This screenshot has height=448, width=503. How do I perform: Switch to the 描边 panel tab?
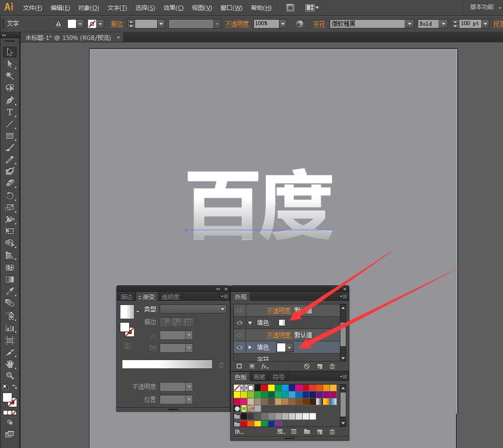[x=126, y=297]
